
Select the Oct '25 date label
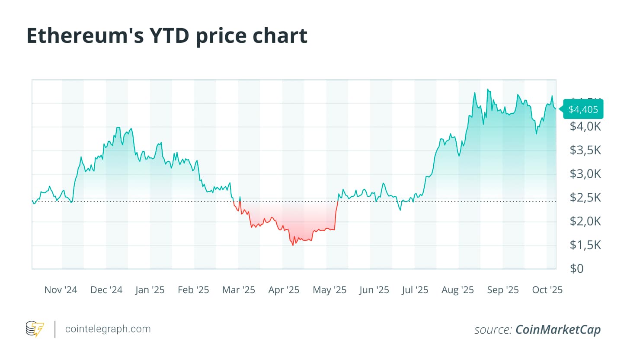pos(547,290)
